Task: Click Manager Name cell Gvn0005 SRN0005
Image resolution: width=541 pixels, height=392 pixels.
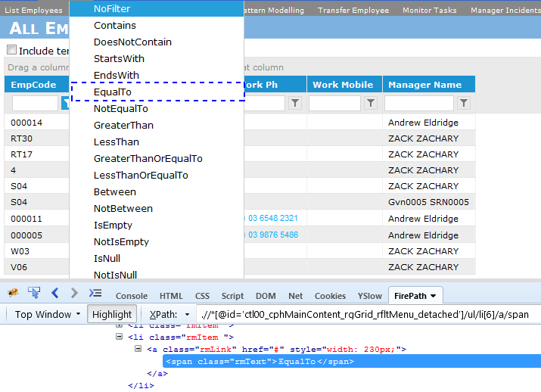Action: tap(428, 202)
